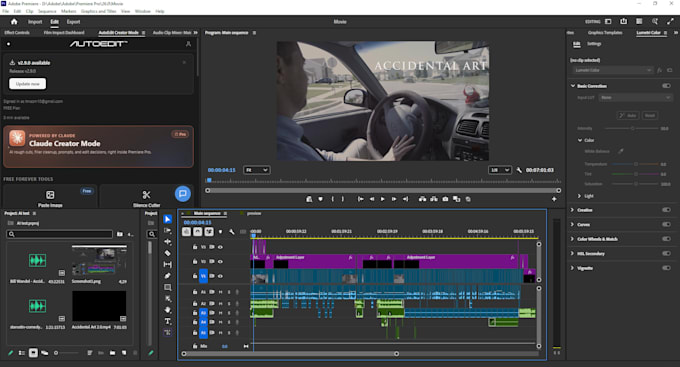
Task: Step back one frame
Action: click(372, 199)
